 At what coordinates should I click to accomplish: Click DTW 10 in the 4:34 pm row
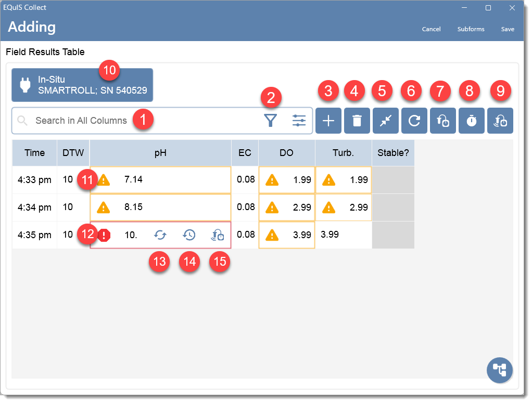coord(68,207)
